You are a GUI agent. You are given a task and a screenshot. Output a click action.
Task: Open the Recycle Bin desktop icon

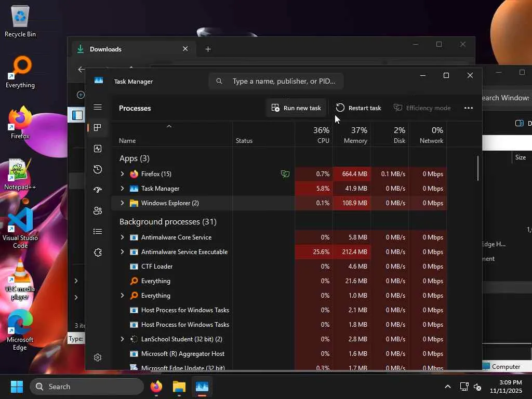click(x=20, y=21)
